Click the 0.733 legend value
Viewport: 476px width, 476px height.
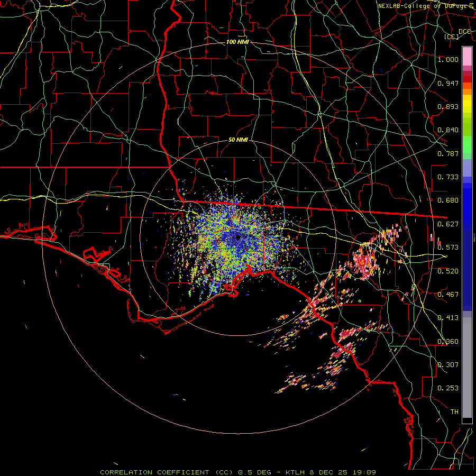coord(448,177)
